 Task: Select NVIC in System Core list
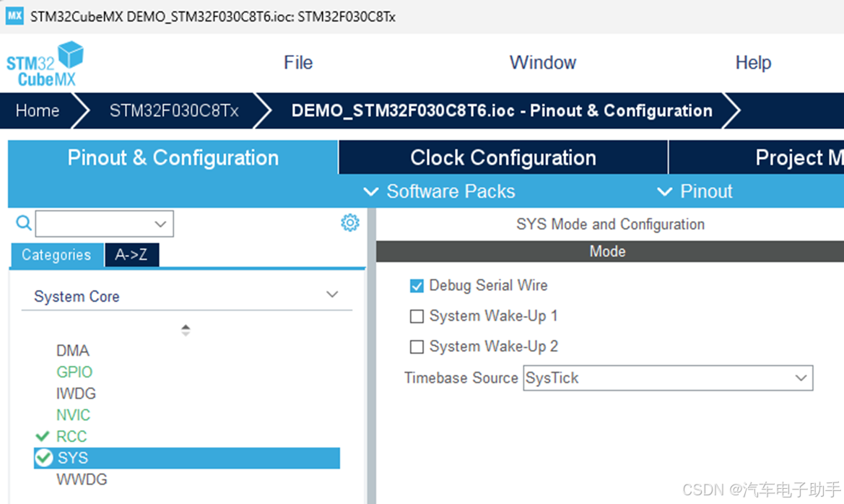tap(73, 415)
